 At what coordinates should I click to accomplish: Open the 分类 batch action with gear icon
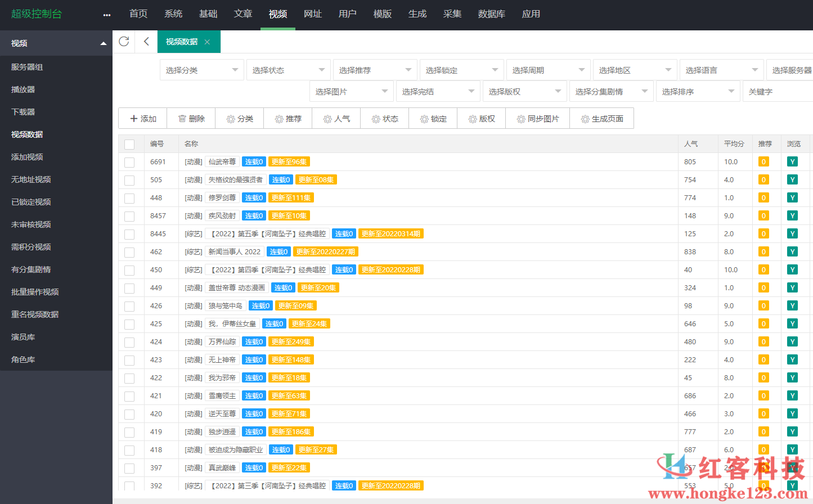click(x=239, y=118)
